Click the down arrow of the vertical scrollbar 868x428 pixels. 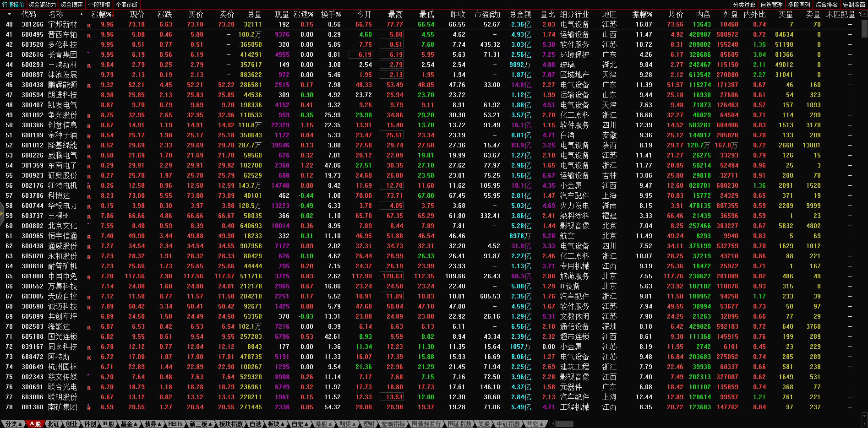(x=864, y=416)
